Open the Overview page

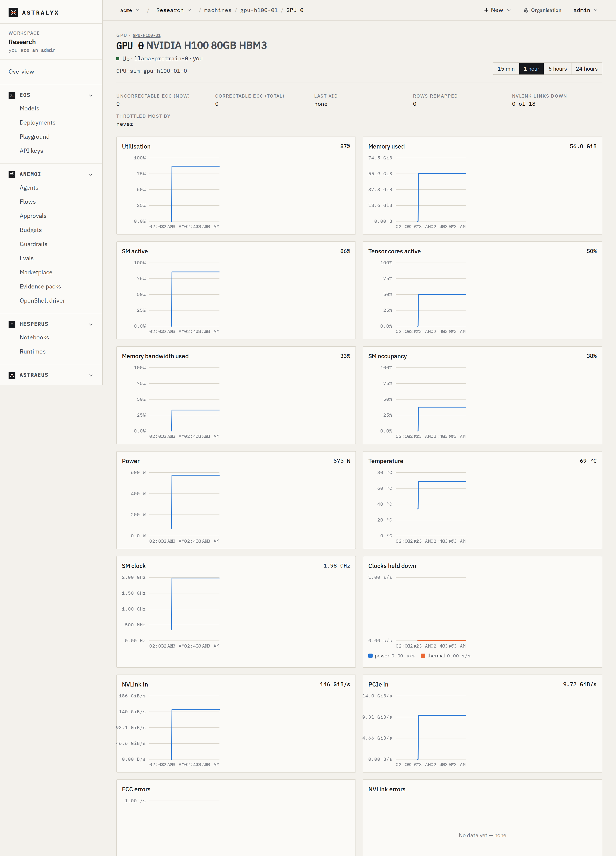click(x=21, y=72)
